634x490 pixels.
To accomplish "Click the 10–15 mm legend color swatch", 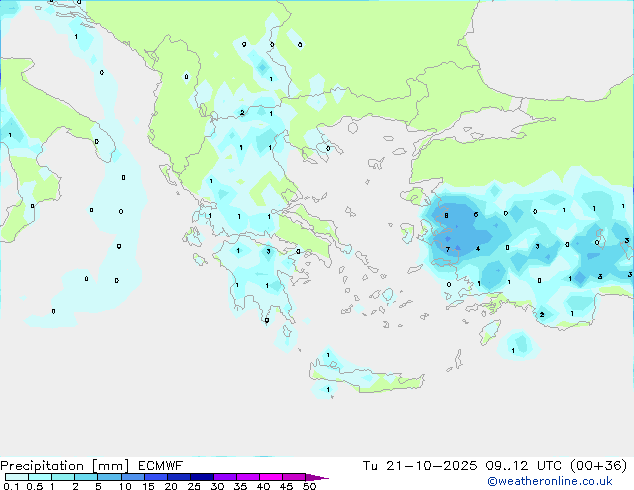I will click(x=133, y=477).
